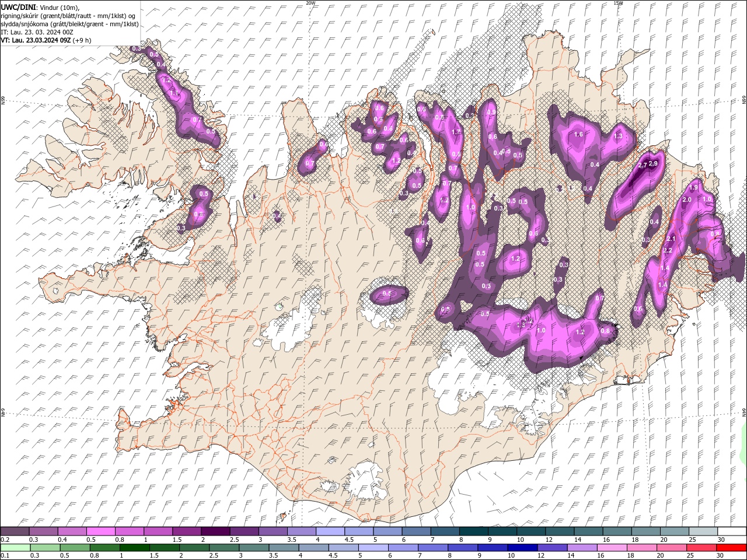Select the violet 12–14 swatch, lower legend

click(x=551, y=548)
